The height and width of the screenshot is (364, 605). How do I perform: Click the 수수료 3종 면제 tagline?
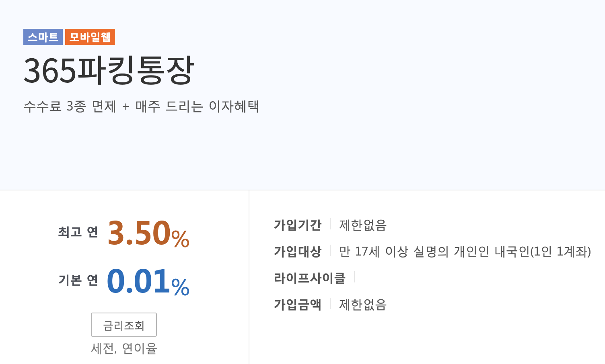pos(142,106)
